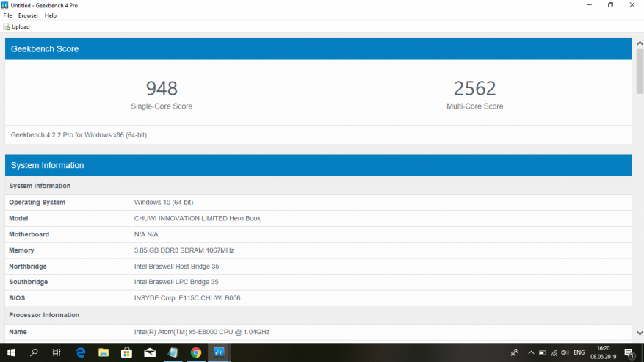Open Microsoft Store from taskbar
Viewport: 644px width, 362px height.
click(x=126, y=352)
